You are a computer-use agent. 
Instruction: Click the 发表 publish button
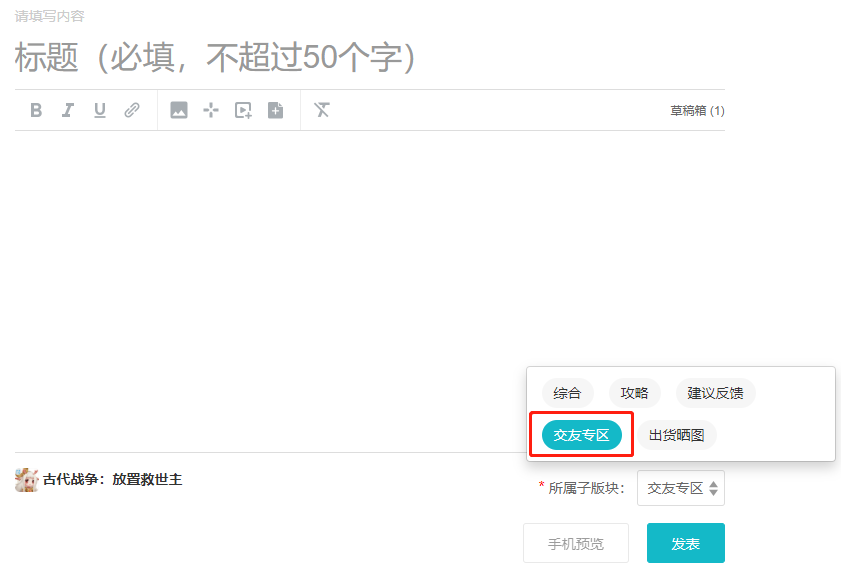click(685, 543)
